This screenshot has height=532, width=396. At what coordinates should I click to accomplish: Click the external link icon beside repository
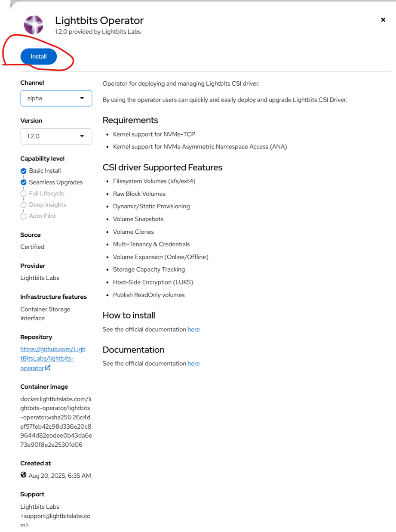coord(48,368)
